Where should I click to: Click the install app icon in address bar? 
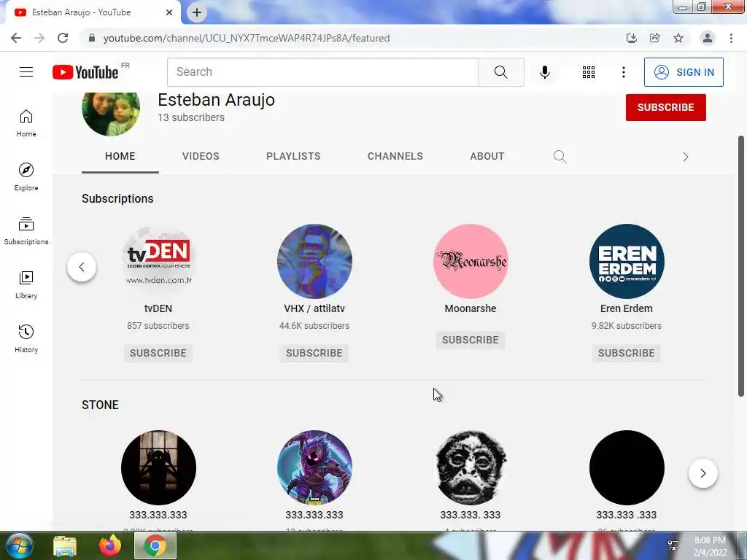coord(632,38)
